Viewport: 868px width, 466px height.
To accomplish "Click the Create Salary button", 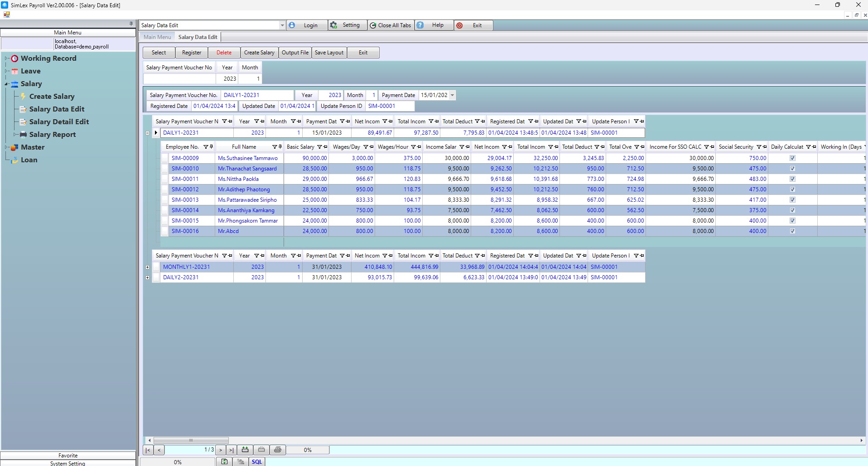I will (x=259, y=53).
